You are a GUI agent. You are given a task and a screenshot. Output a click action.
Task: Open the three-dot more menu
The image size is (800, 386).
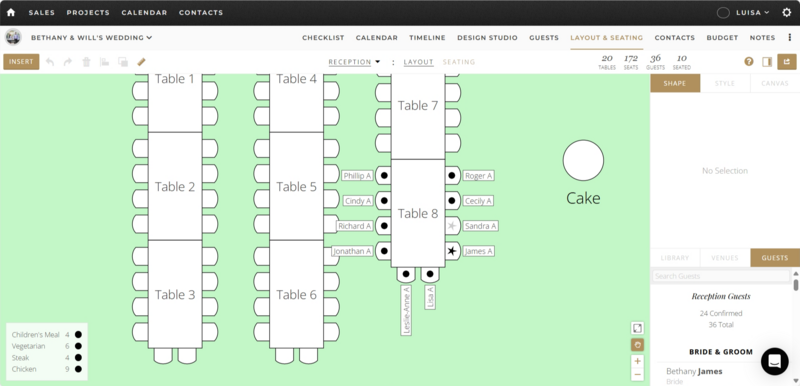(790, 37)
